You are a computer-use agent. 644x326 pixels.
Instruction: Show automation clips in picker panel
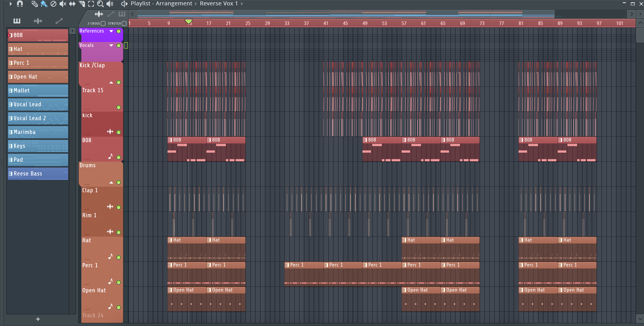pos(59,21)
